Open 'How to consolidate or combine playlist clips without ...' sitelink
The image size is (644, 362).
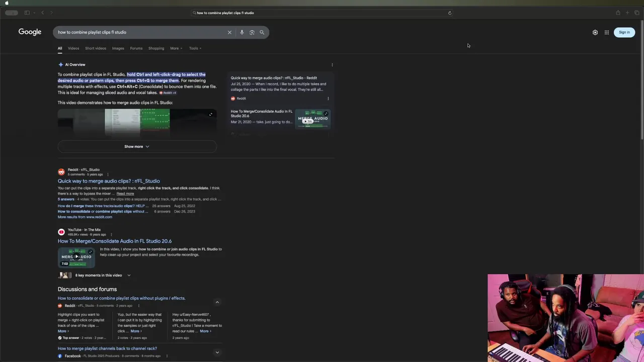pyautogui.click(x=103, y=212)
